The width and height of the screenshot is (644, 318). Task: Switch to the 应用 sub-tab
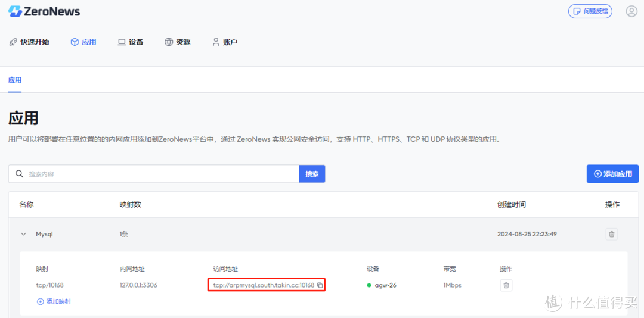coord(15,80)
